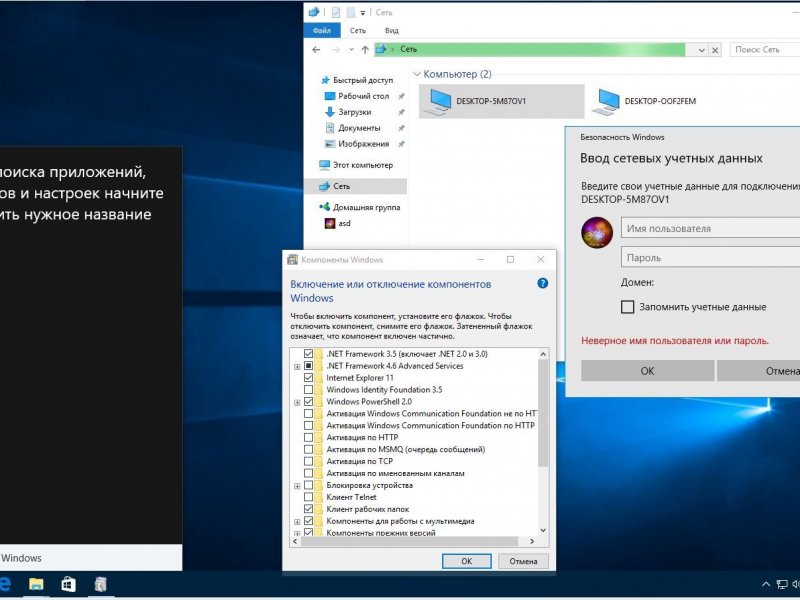Viewport: 800px width, 600px height.
Task: Open help icon in Компоненты Windows
Action: tap(542, 283)
